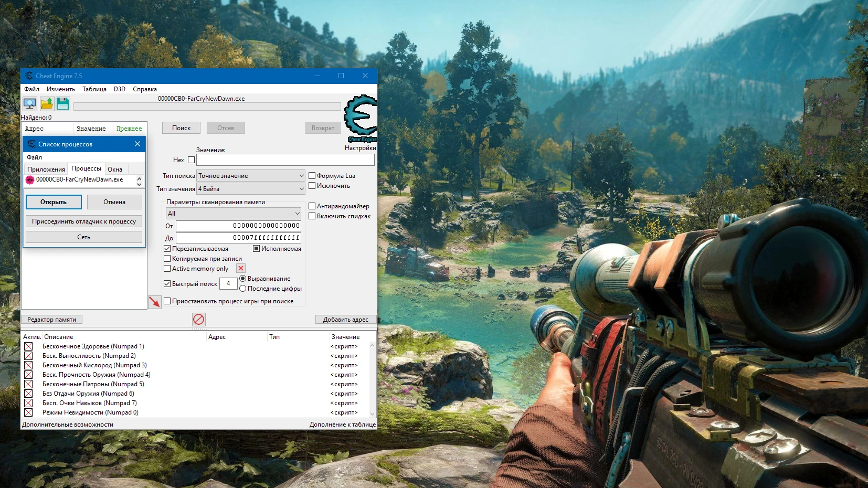868x488 pixels.
Task: Clear Active memory only with red X icon
Action: (x=240, y=268)
